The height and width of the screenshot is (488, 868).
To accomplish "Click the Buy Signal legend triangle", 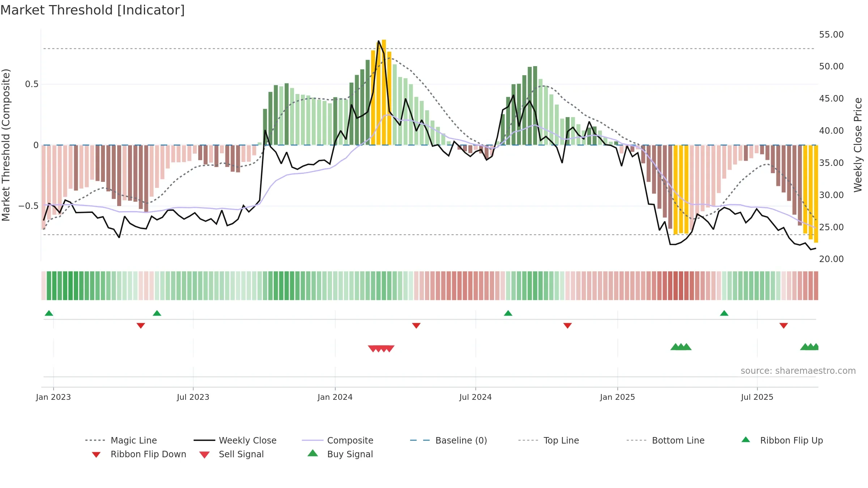I will tap(313, 453).
